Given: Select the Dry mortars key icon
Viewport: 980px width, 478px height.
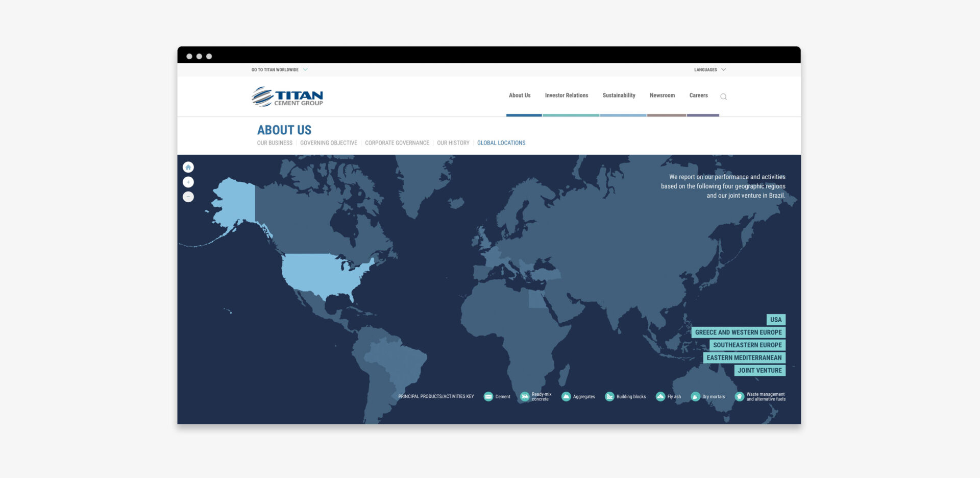Looking at the screenshot, I should click(x=695, y=396).
